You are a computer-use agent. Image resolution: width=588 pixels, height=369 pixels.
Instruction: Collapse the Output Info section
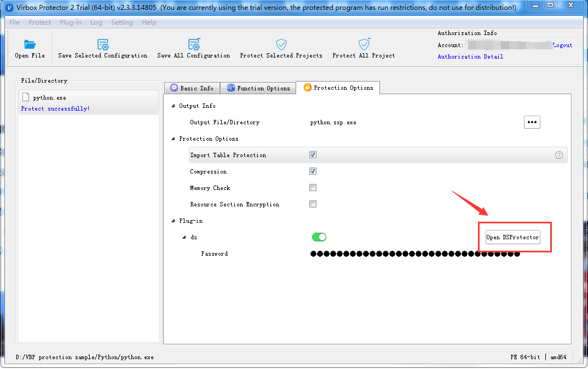(173, 106)
